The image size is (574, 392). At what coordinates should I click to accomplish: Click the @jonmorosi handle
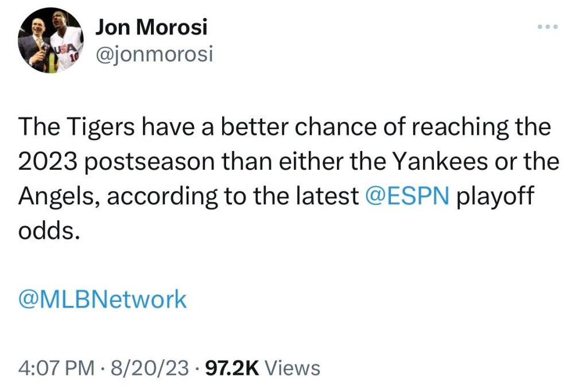(153, 55)
